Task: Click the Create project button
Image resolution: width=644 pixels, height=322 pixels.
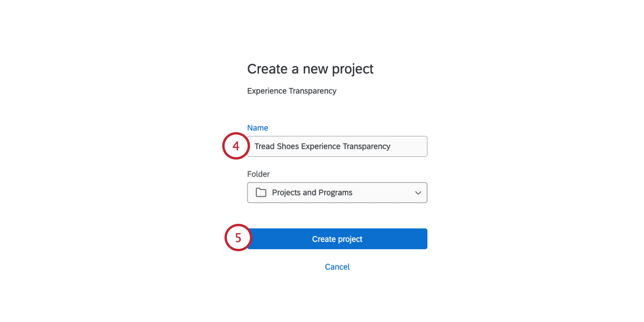Action: pos(337,239)
